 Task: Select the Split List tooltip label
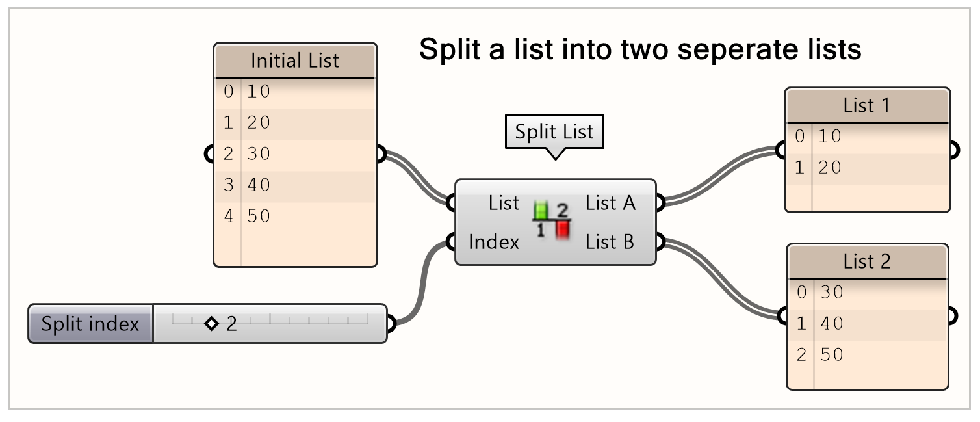coord(554,132)
